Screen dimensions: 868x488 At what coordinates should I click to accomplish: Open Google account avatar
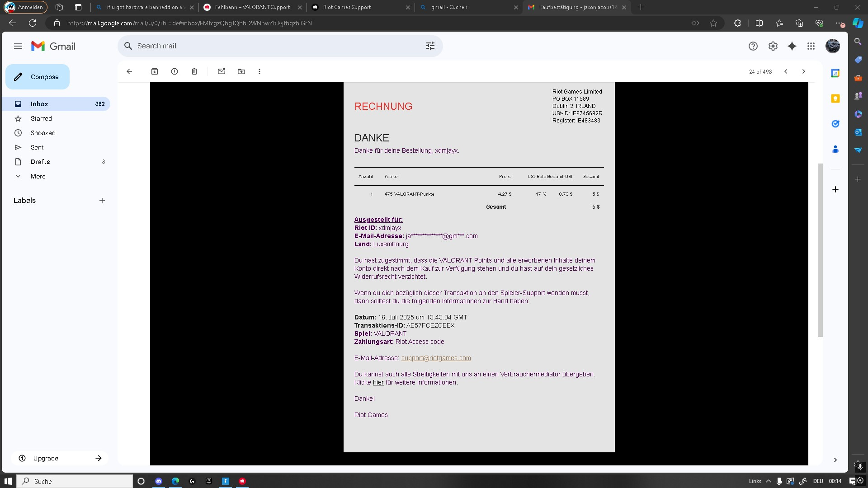(x=833, y=46)
